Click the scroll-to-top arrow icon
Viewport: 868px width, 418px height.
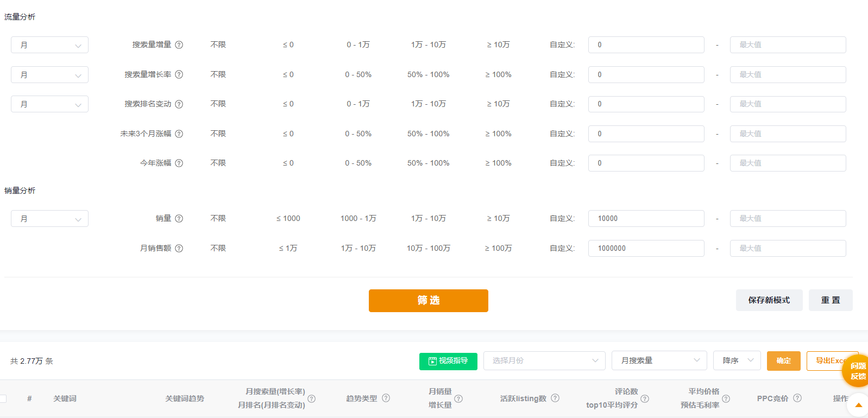pyautogui.click(x=858, y=405)
